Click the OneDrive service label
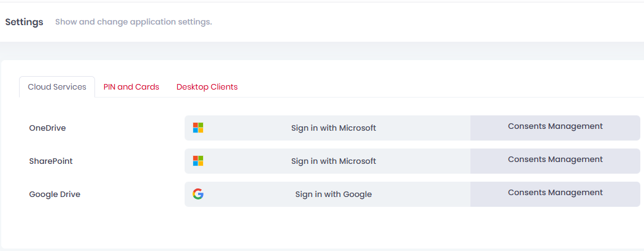The height and width of the screenshot is (251, 644). tap(47, 128)
